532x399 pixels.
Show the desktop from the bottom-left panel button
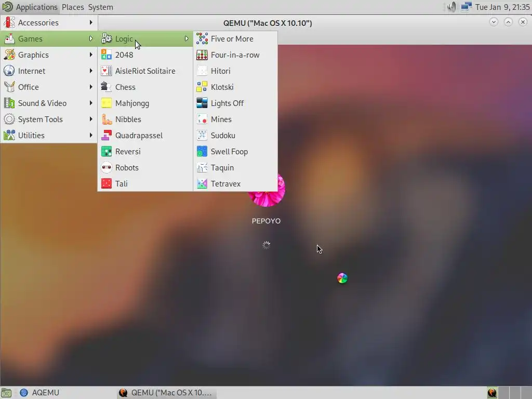point(6,393)
